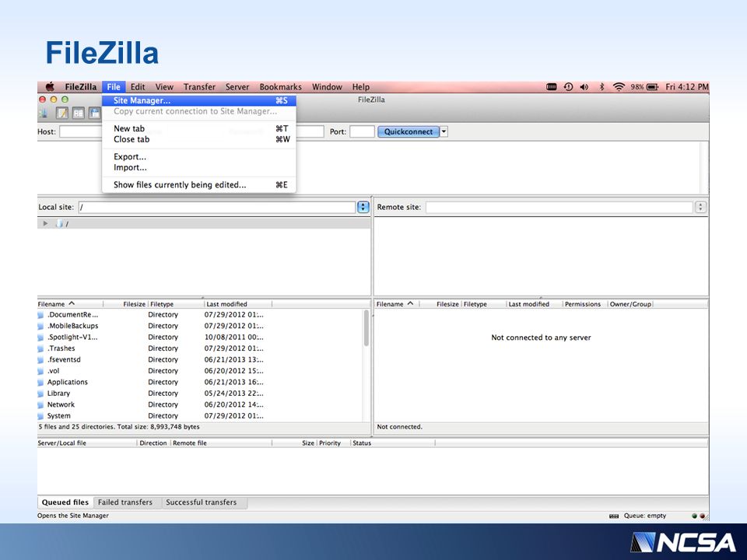Click the queue status icon near Queue: empty
Screen dimensions: 747x560
click(614, 516)
